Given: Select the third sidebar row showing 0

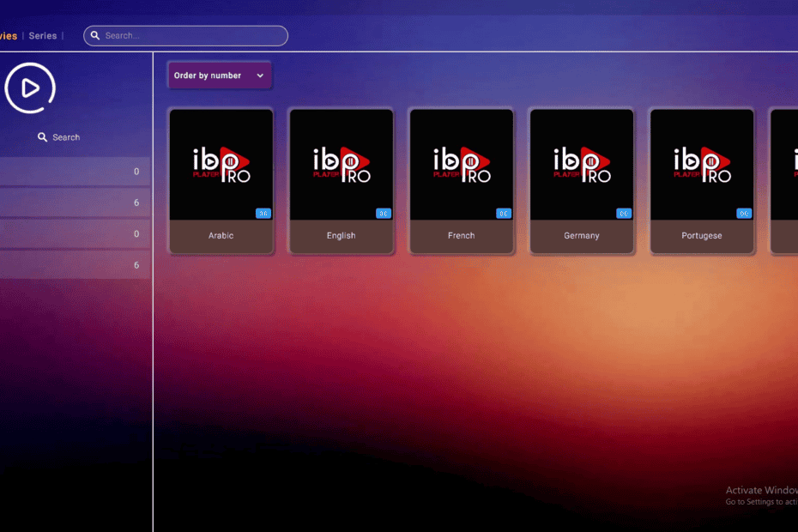Looking at the screenshot, I should 75,233.
